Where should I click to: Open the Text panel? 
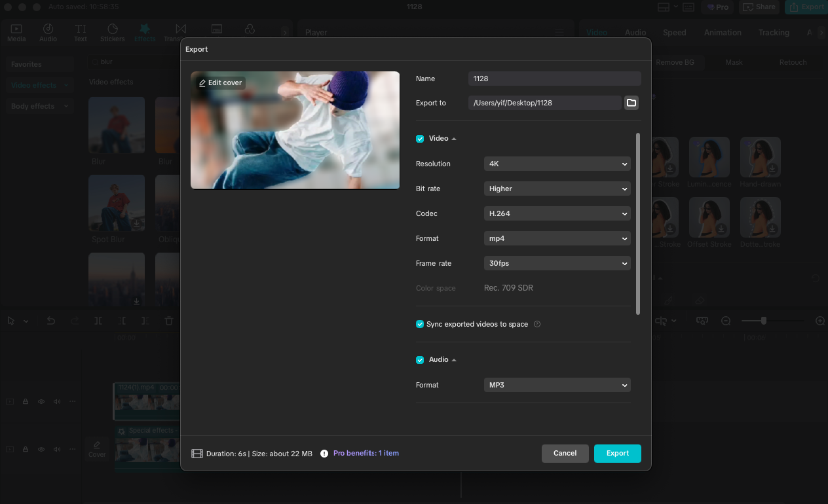(x=80, y=31)
